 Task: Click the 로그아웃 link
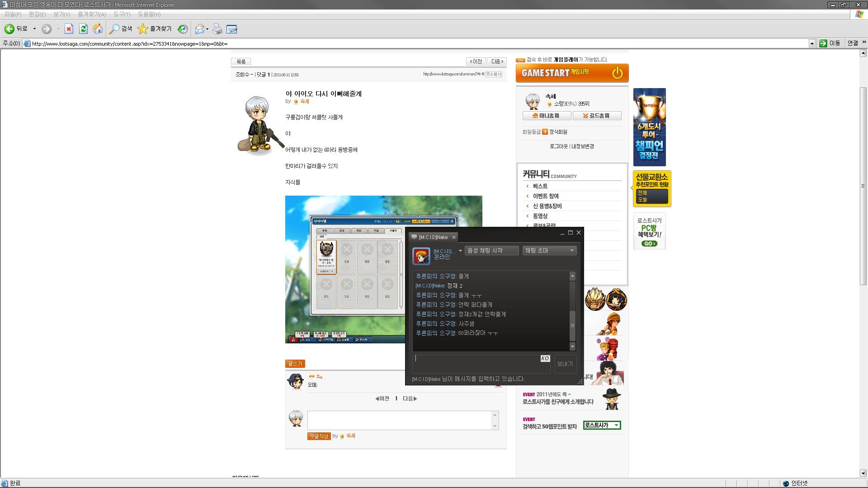coord(559,146)
